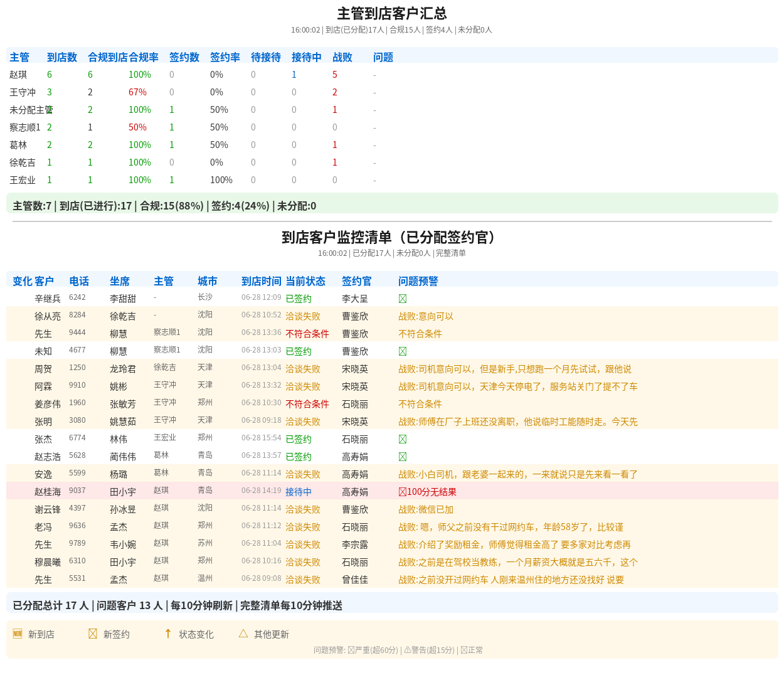
Task: Click the 签约率 column header
Action: tap(225, 57)
